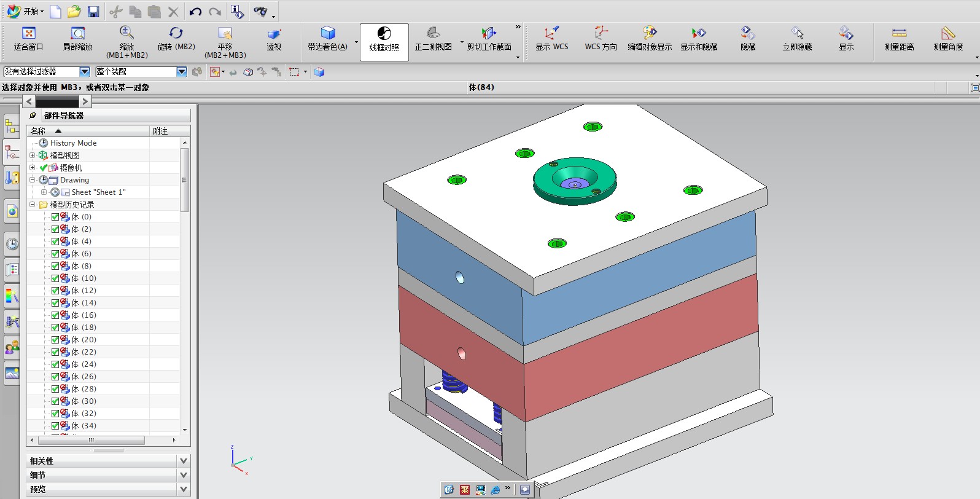Click the object information icon
This screenshot has height=499, width=980.
(237, 11)
